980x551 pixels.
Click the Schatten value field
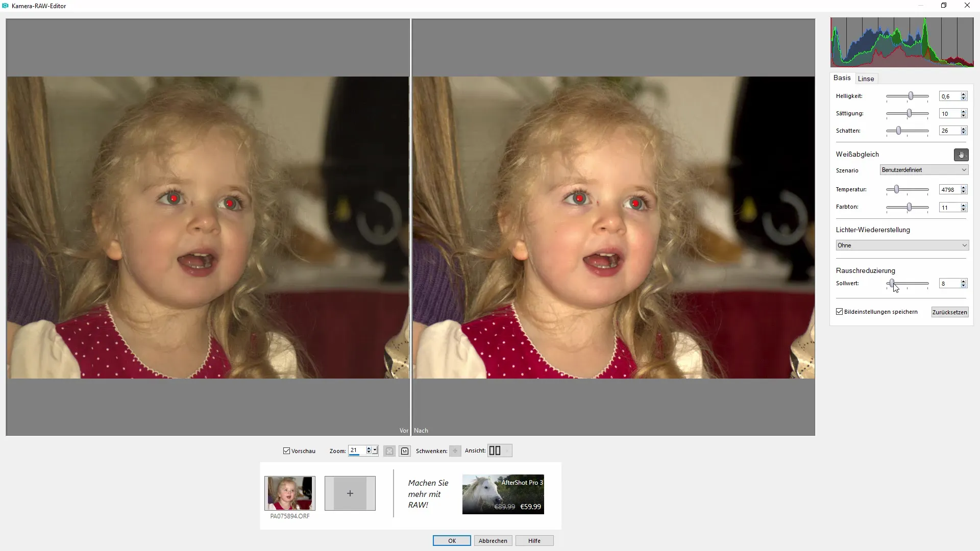point(949,131)
